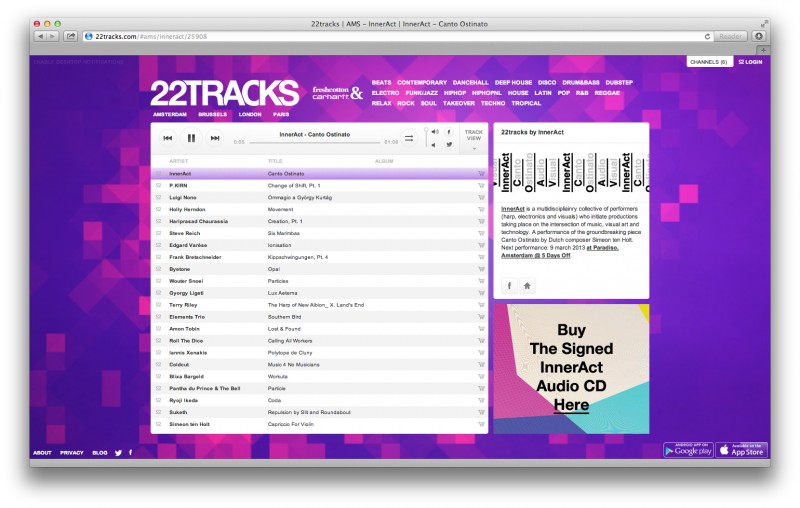Click the cart icon on the P.KIRN row
Viewport: 800px width, 508px height.
481,186
